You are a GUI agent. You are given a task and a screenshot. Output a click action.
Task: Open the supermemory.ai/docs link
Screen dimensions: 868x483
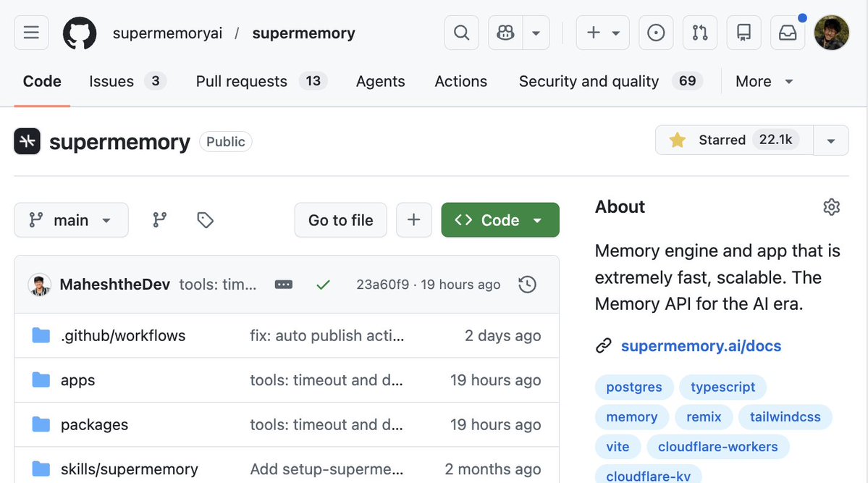(701, 345)
